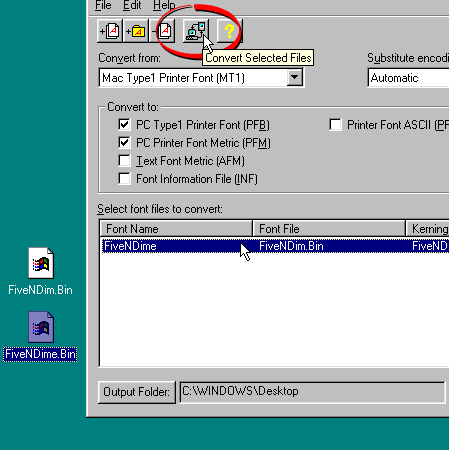
Task: Click Convert Selected Files toolbar icon
Action: click(196, 31)
